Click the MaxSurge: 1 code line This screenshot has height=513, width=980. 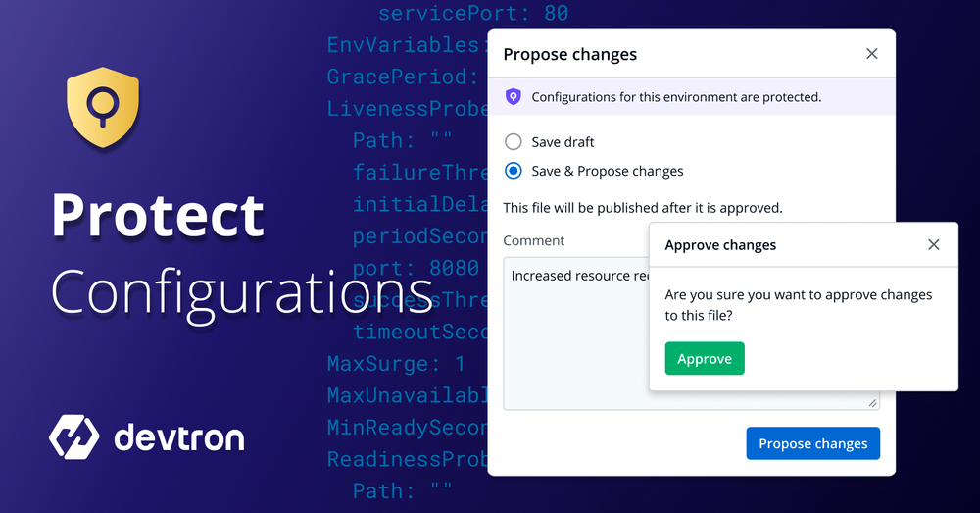point(396,364)
